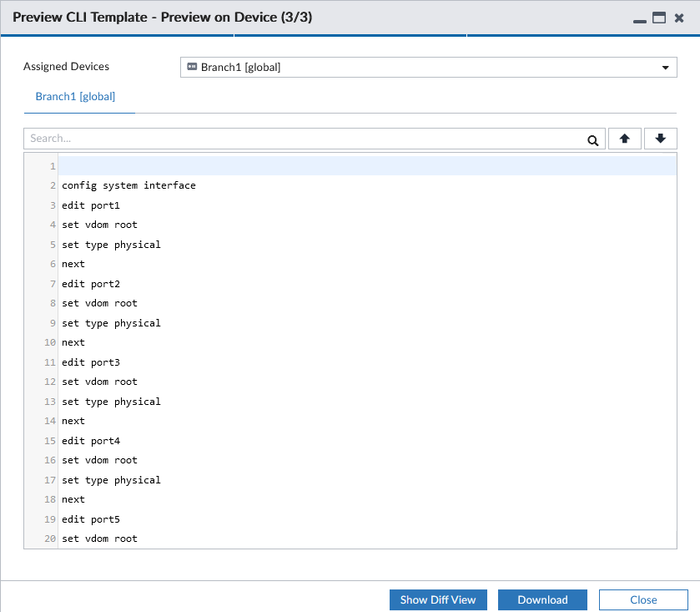
Task: Open the Assigned Devices dropdown arrow
Action: pos(665,68)
